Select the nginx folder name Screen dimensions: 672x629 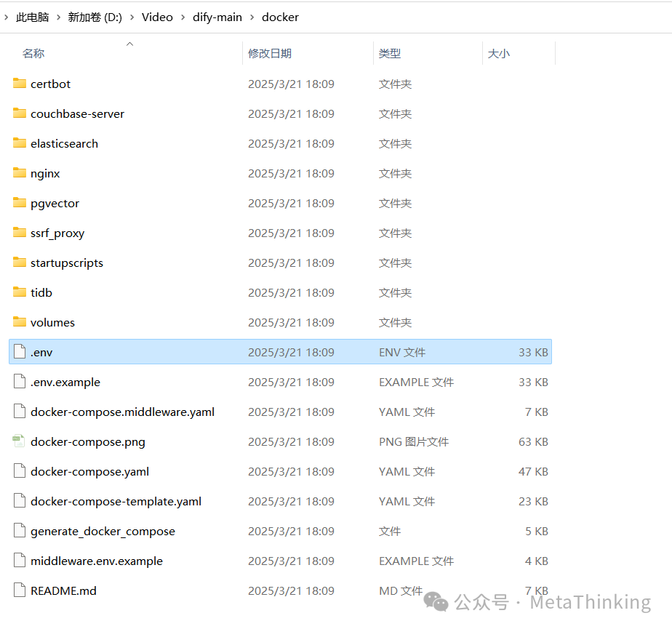pos(45,174)
